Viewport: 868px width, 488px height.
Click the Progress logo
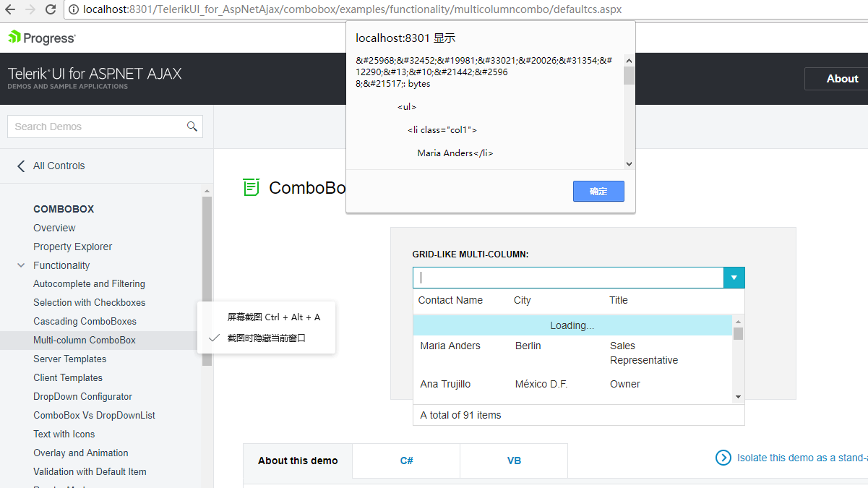pyautogui.click(x=41, y=38)
